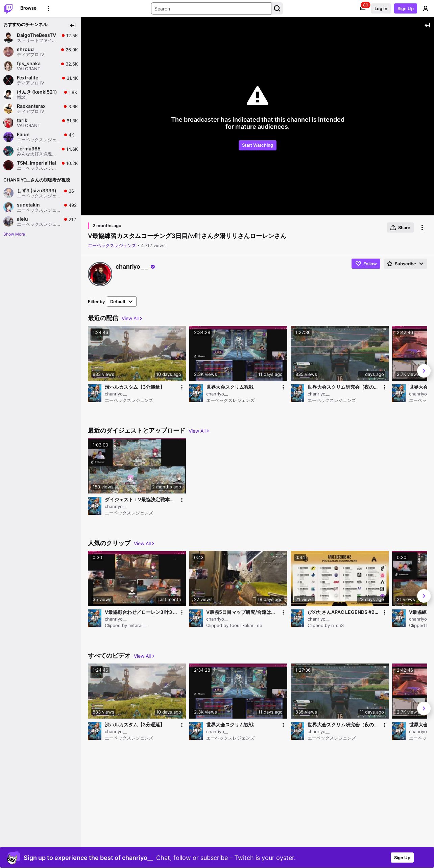This screenshot has height=868, width=434.
Task: Open chanriyo__ channel avatar
Action: pos(100,274)
